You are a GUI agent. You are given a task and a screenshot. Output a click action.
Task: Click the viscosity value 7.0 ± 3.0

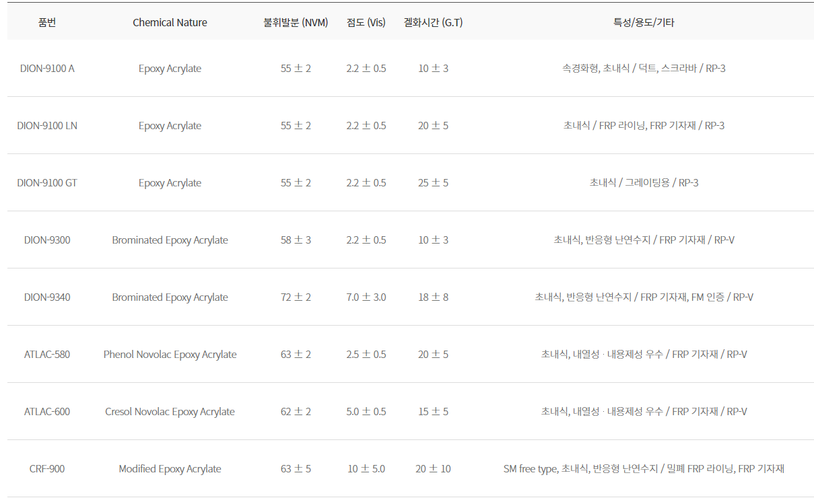tap(366, 297)
